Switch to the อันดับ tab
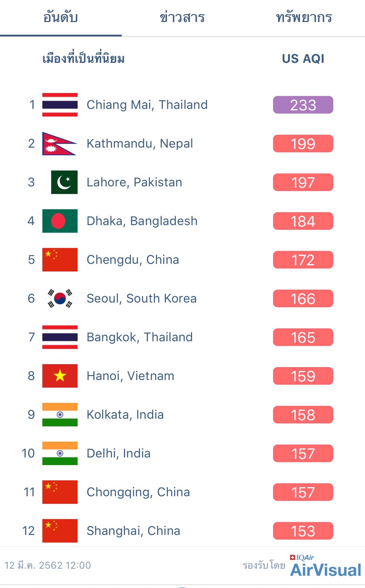This screenshot has height=588, width=365. pos(60,17)
